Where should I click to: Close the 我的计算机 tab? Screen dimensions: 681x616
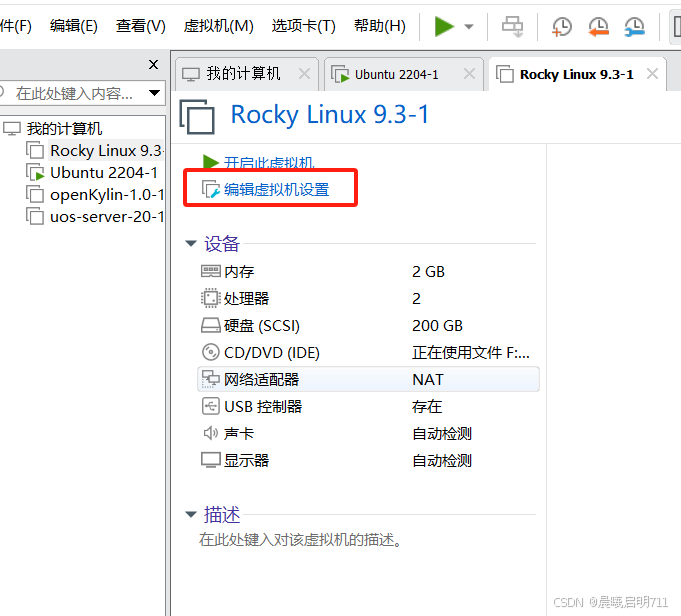pyautogui.click(x=304, y=74)
